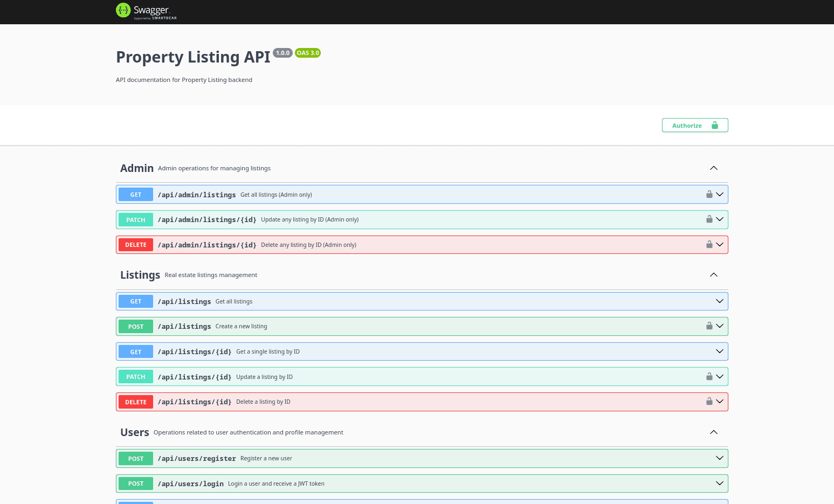Click the GET badge for Get all listings
834x504 pixels.
(136, 301)
